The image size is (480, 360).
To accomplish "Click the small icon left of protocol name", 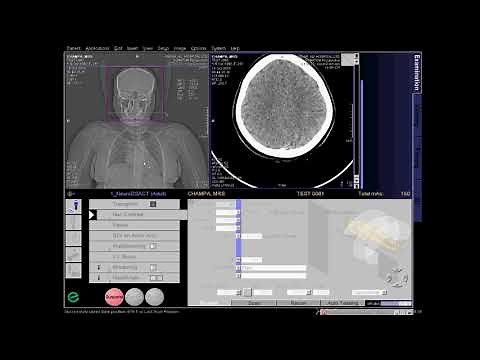I will [70, 194].
